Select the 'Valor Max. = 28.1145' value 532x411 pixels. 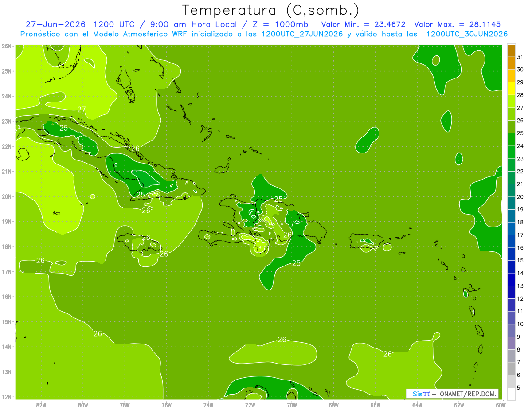(458, 24)
